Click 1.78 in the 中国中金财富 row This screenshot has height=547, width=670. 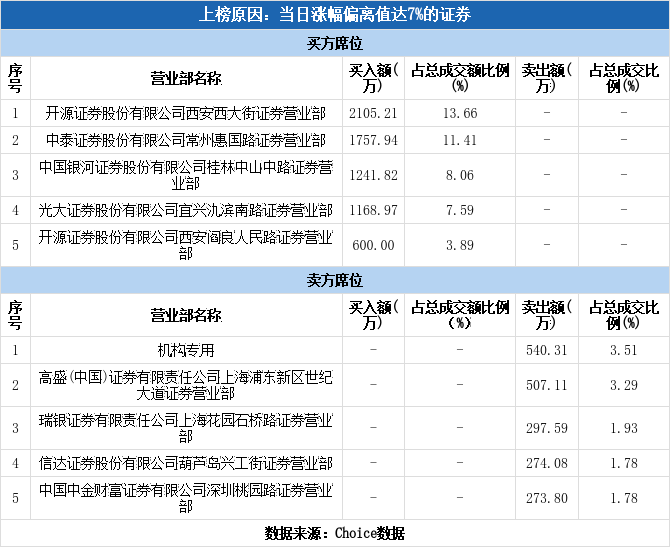point(624,498)
